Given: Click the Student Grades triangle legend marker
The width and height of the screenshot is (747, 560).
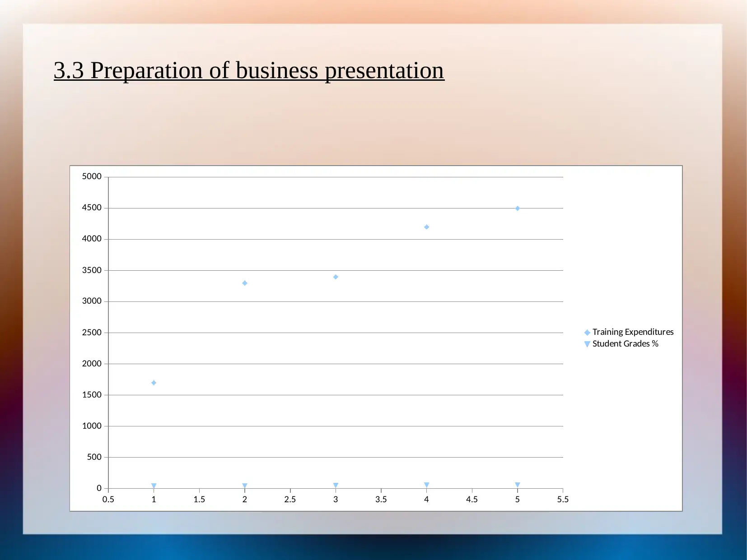Looking at the screenshot, I should tap(587, 344).
